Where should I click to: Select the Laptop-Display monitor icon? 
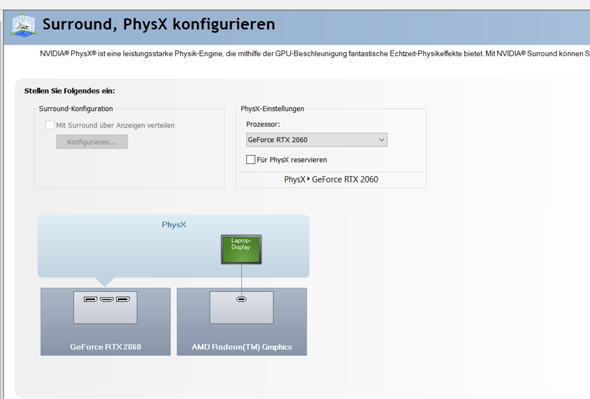point(241,249)
